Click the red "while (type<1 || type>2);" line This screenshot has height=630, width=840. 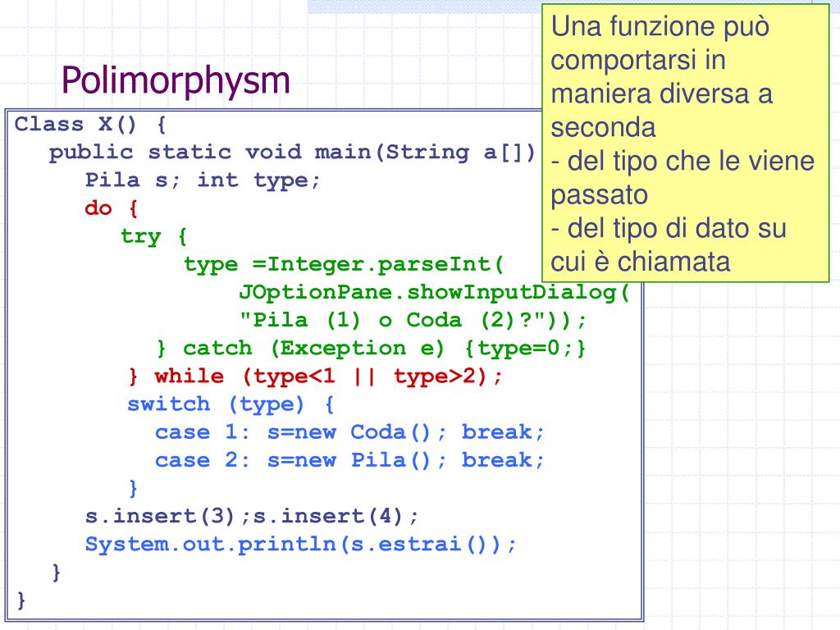(x=316, y=376)
